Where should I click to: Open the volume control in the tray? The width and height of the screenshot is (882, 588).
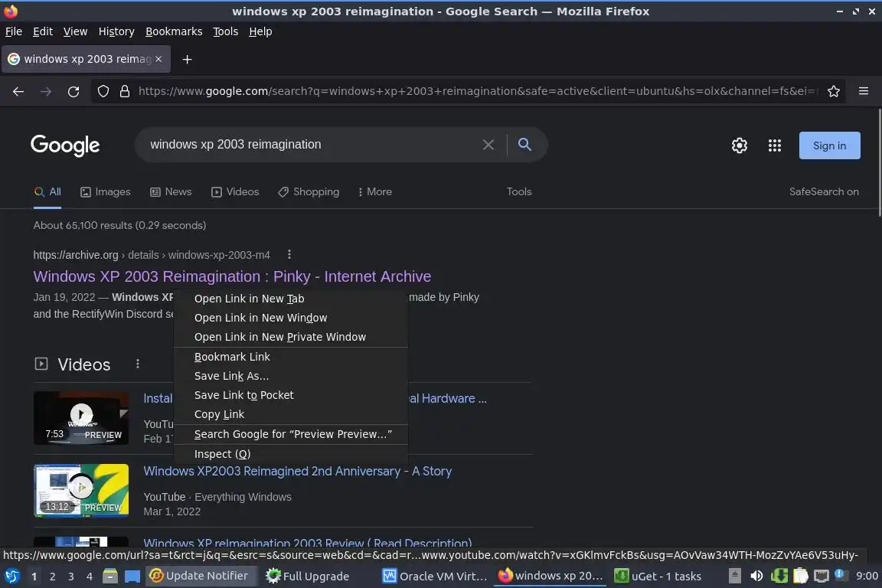(756, 576)
